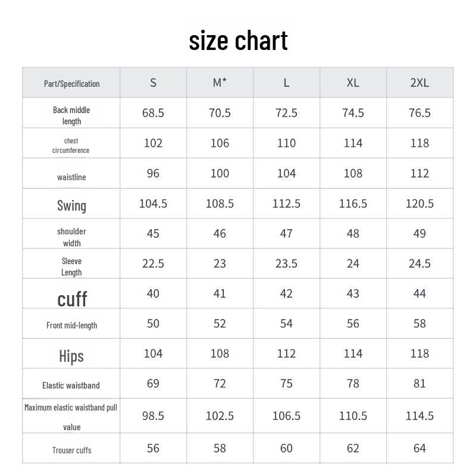Select the M* size column header
Screen dimensions: 476x476
(220, 83)
